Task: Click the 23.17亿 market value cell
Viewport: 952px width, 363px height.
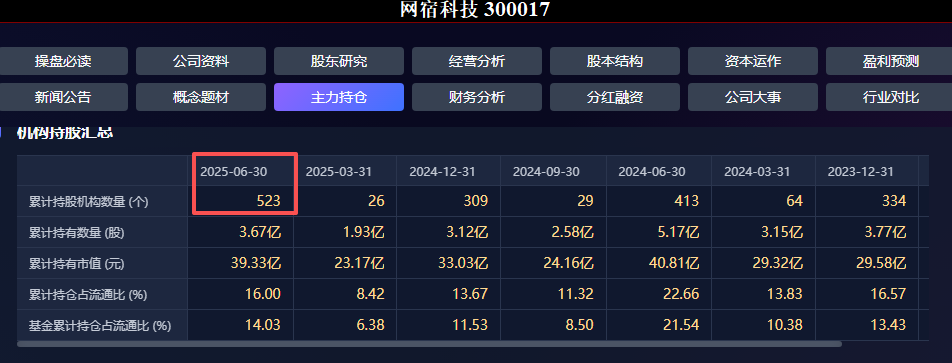Action: [345, 263]
